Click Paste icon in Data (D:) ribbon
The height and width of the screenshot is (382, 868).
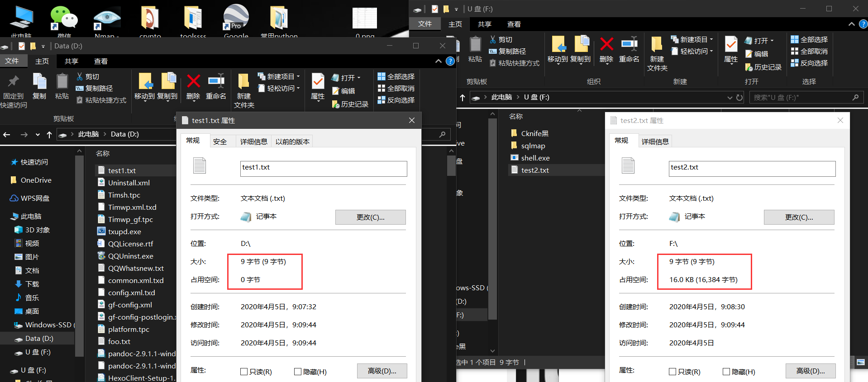(x=62, y=81)
